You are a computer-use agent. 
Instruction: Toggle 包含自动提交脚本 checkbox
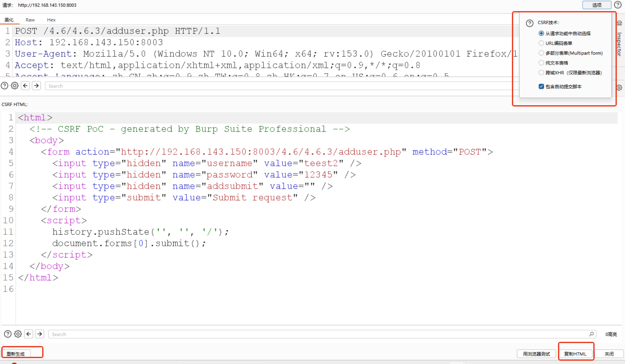click(x=541, y=86)
